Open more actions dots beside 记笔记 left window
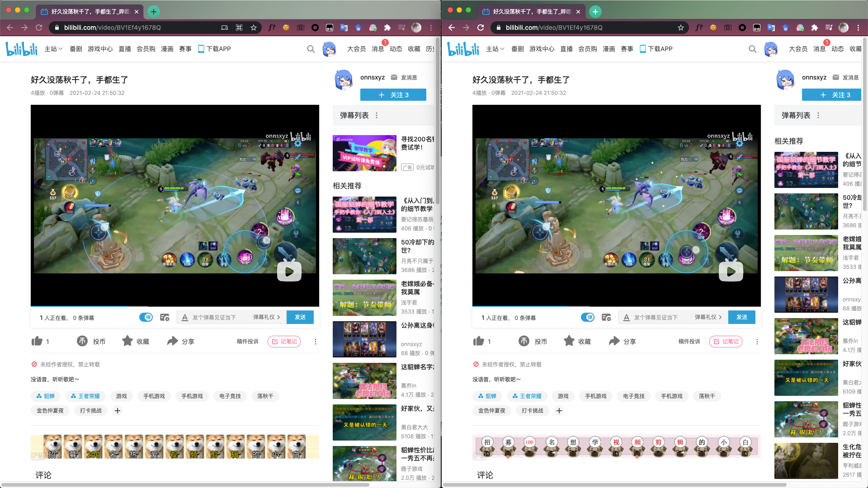The image size is (868, 488). pos(316,342)
